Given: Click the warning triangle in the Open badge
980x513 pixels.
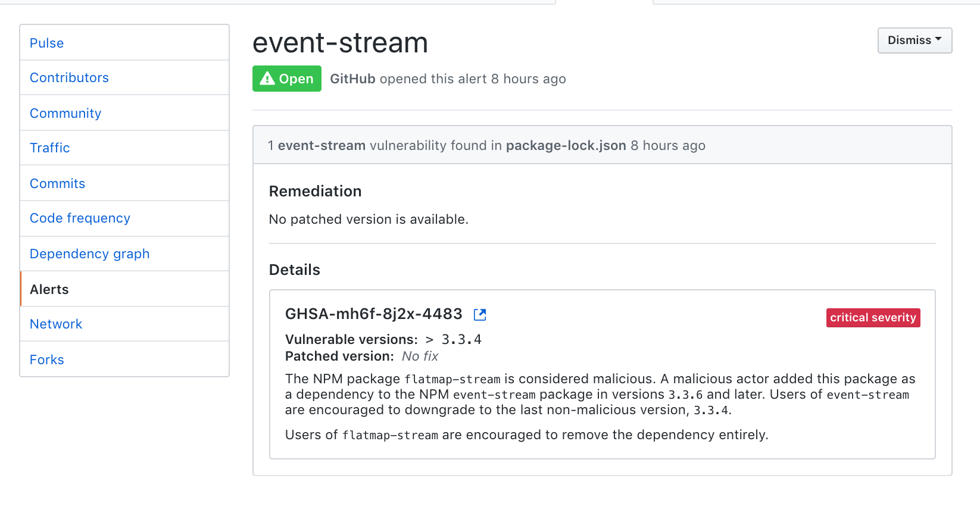Looking at the screenshot, I should click(x=267, y=79).
